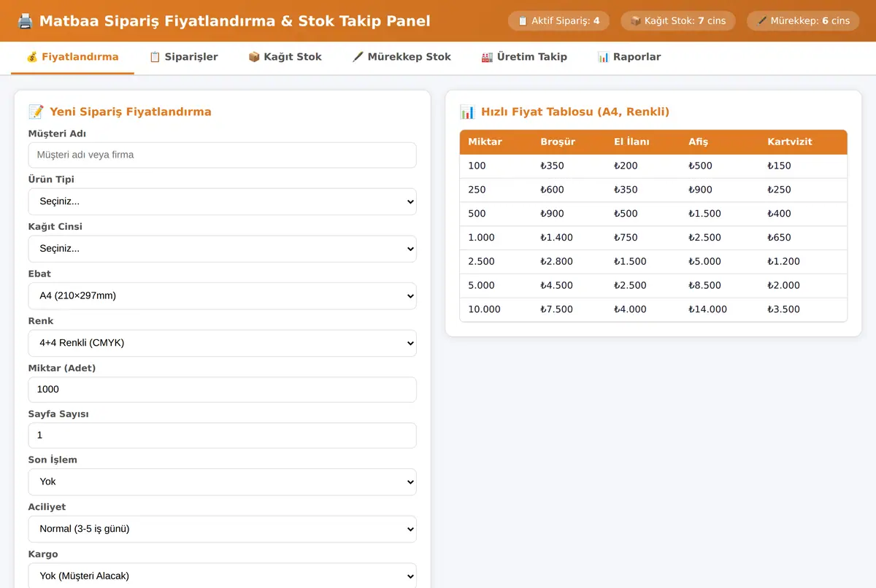Click the Kartvizit column header
The image size is (876, 588).
point(803,142)
